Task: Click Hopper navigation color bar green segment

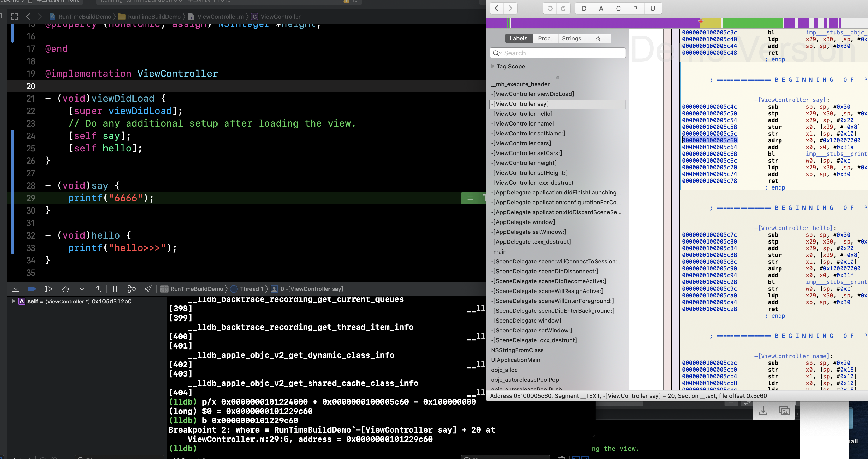Action: 752,23
